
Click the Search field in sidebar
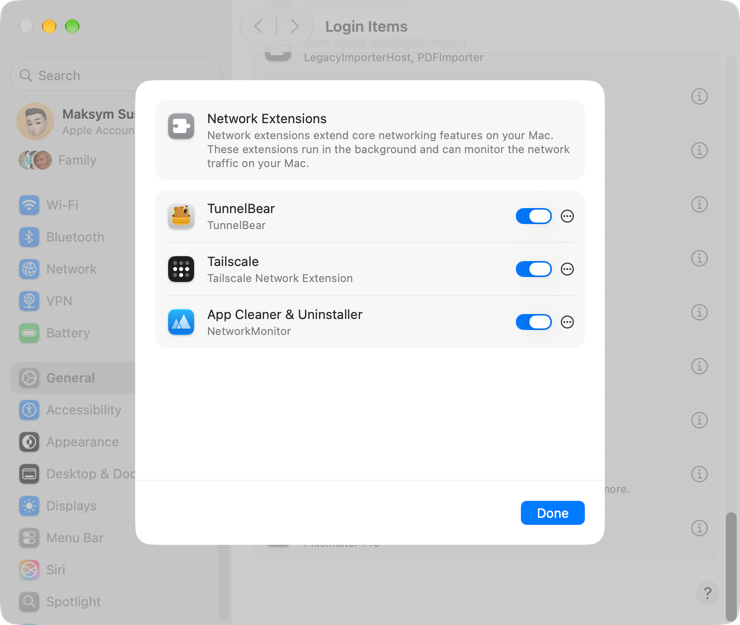116,76
